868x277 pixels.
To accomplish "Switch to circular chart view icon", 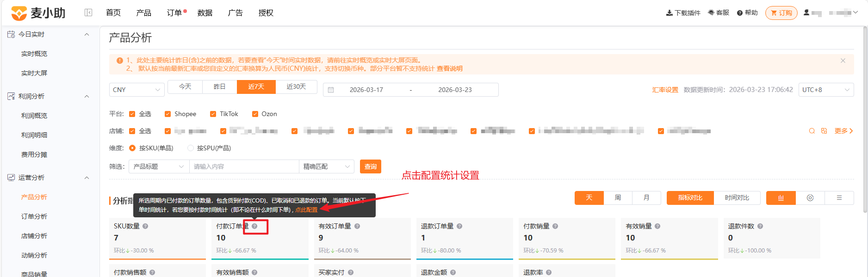I will tap(810, 198).
